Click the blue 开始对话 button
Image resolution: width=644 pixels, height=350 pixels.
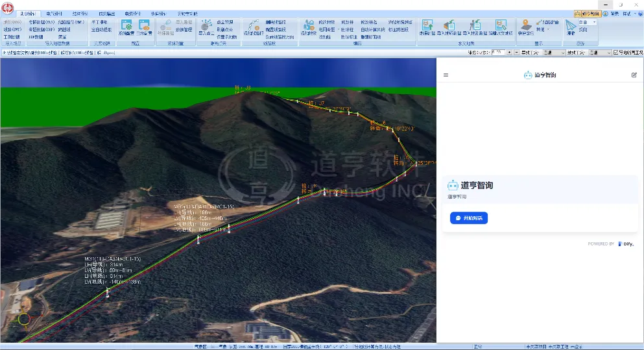click(468, 218)
